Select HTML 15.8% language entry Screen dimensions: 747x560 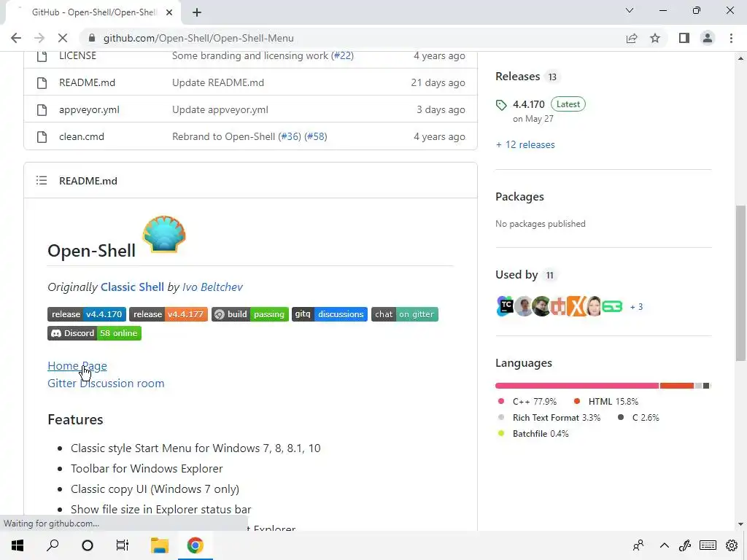tap(606, 402)
